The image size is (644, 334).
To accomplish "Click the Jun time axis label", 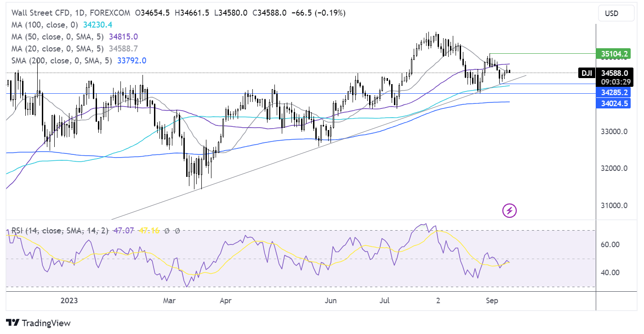I will point(330,301).
